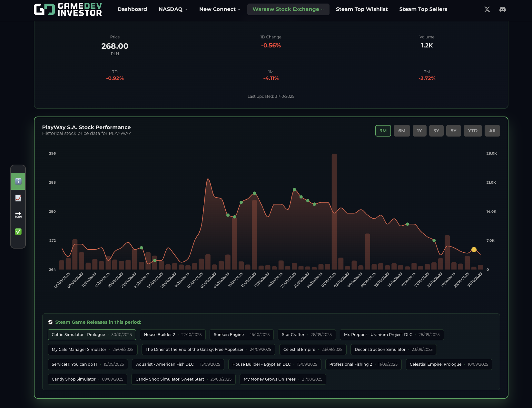Expand the New Connect dropdown menu

pyautogui.click(x=220, y=9)
